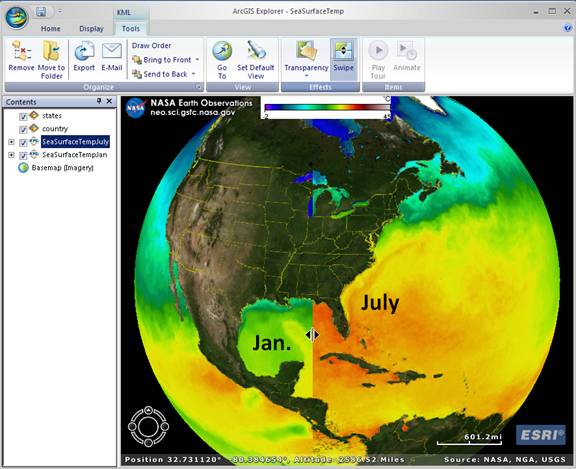Click the swipe divider handle on map
Screen dimensions: 576x469
coord(312,335)
